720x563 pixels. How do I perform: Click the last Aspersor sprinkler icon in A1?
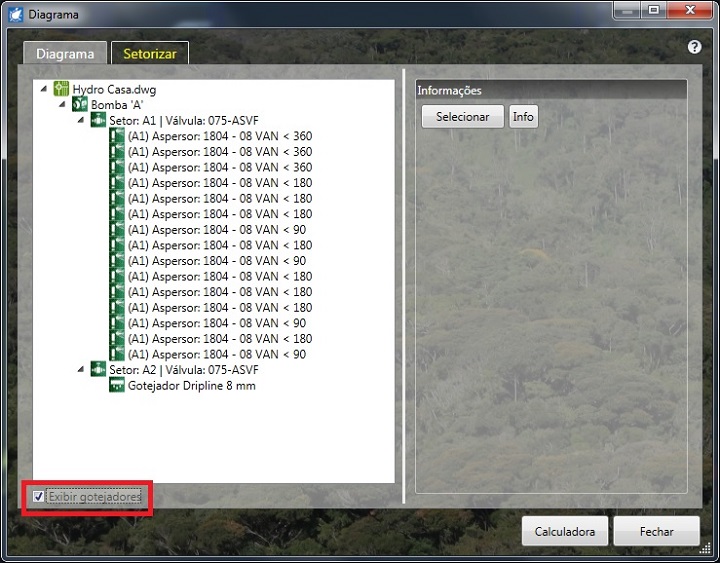click(x=117, y=354)
